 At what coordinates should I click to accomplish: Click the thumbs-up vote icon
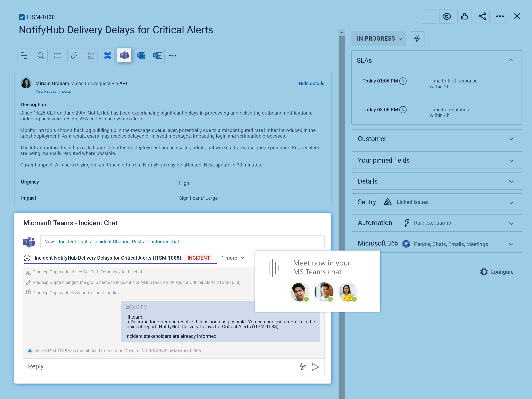[464, 16]
